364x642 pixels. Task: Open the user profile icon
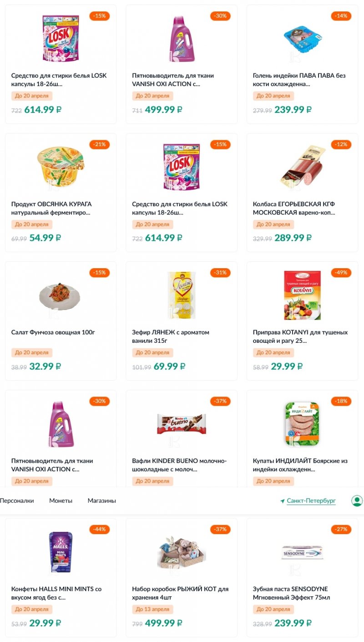[357, 501]
